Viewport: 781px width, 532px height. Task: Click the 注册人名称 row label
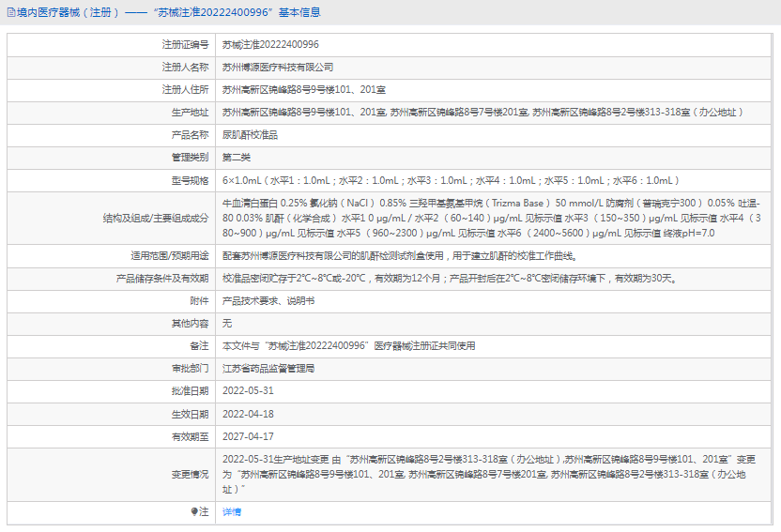[x=185, y=68]
